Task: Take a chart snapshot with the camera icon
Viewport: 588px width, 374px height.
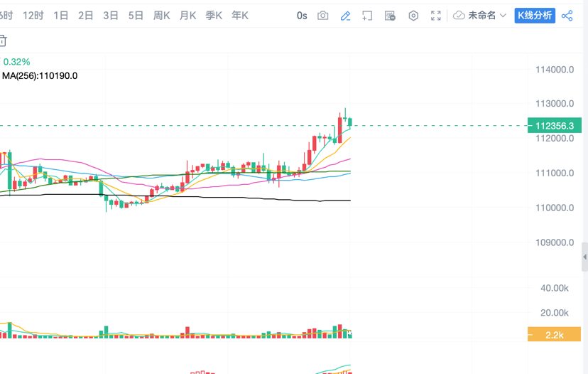Action: click(x=323, y=16)
